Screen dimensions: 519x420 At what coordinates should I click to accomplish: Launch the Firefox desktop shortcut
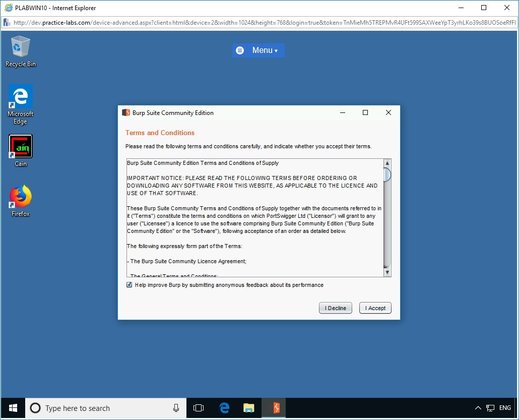20,197
